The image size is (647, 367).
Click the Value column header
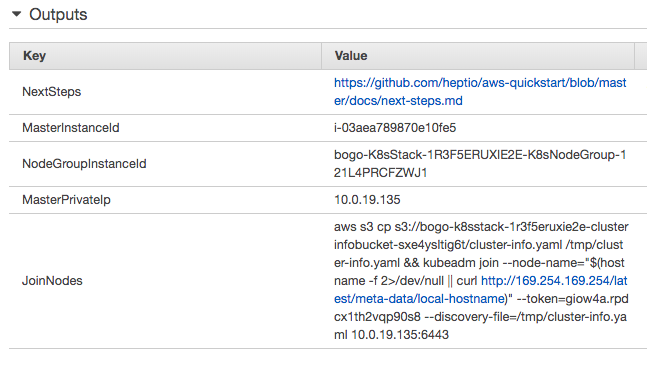pos(478,56)
